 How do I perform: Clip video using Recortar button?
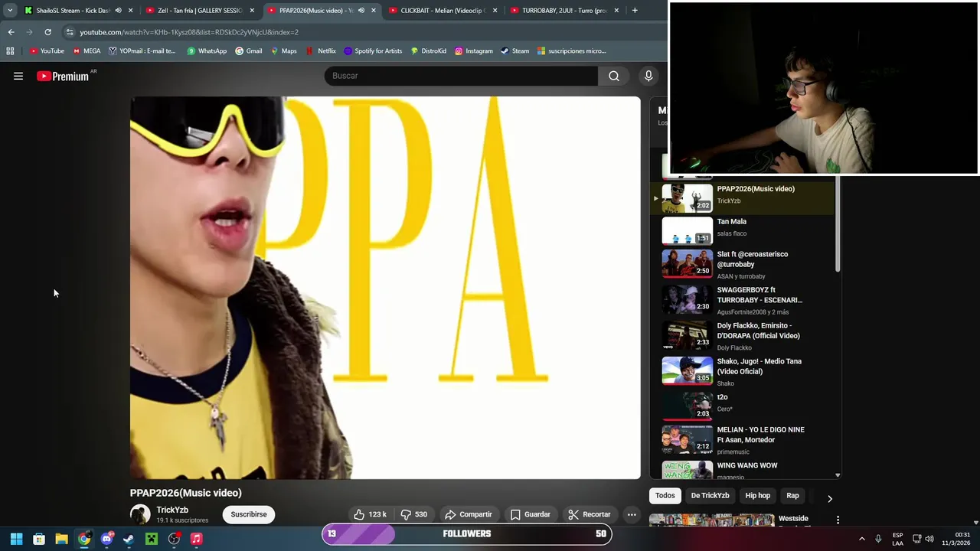pyautogui.click(x=589, y=514)
